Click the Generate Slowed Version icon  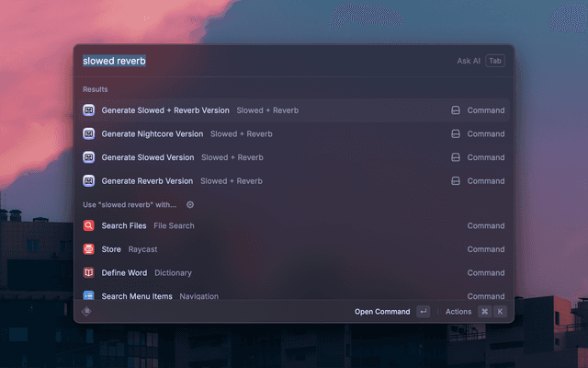[89, 157]
